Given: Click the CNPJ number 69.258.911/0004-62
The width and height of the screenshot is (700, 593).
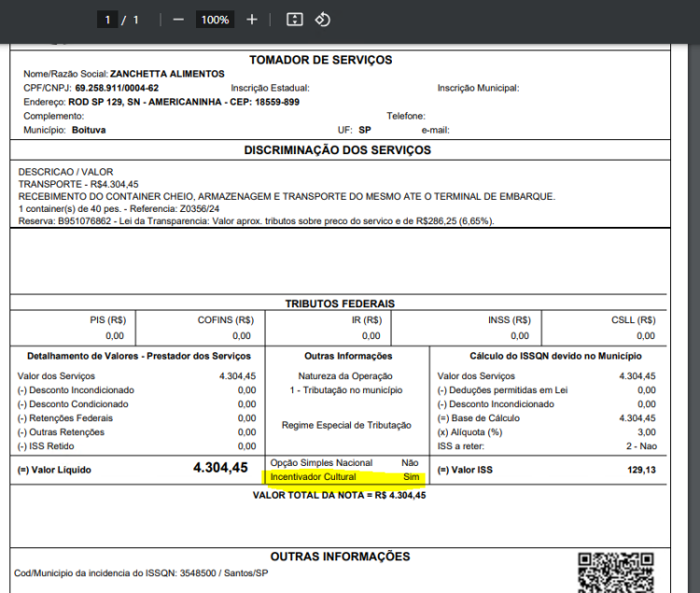Looking at the screenshot, I should click(x=117, y=88).
